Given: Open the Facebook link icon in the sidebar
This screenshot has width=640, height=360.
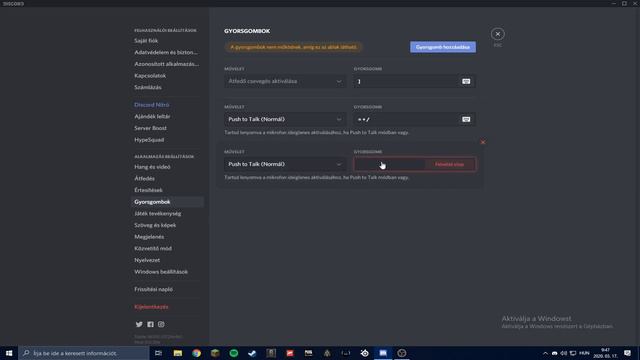Looking at the screenshot, I should pyautogui.click(x=150, y=324).
